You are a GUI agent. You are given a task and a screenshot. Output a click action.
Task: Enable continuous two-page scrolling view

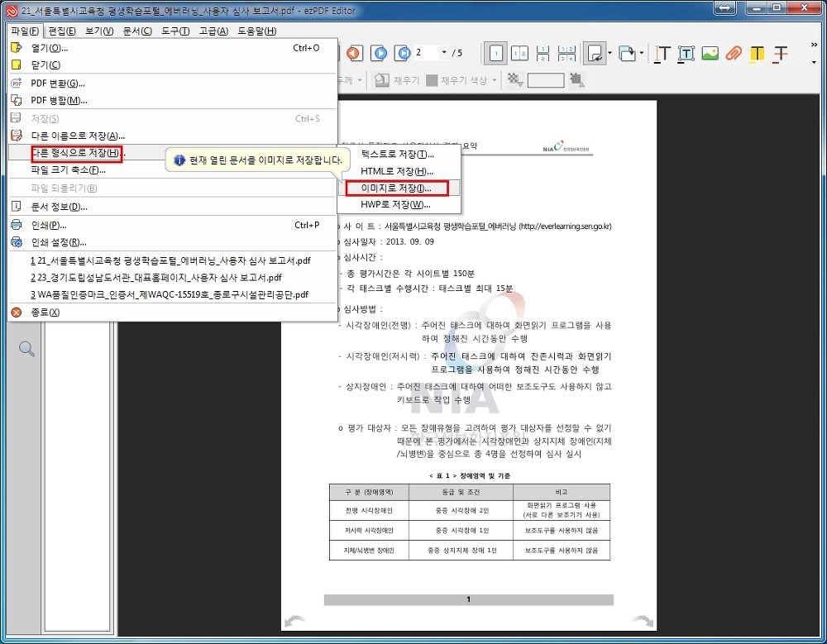[566, 53]
